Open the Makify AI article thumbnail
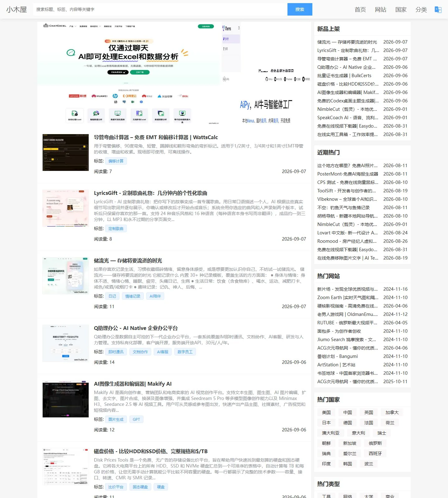The image size is (448, 498). (66, 399)
